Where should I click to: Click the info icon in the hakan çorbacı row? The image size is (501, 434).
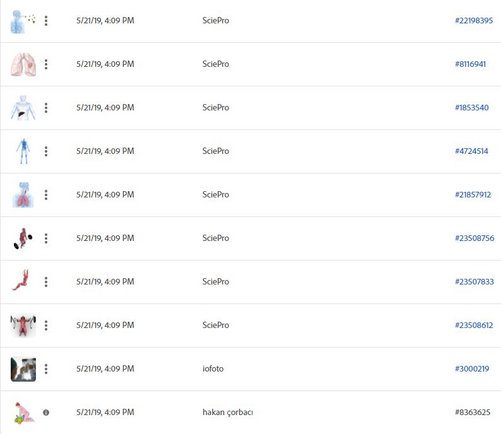(x=46, y=413)
